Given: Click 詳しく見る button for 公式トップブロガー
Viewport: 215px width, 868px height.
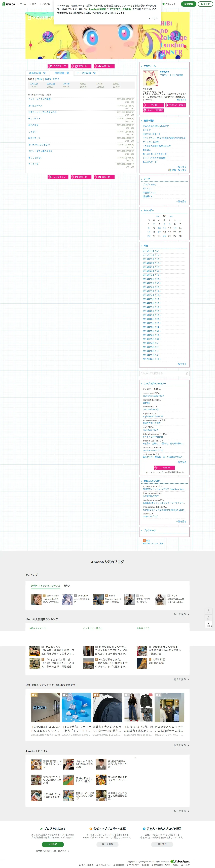Looking at the screenshot, I should coord(107,844).
